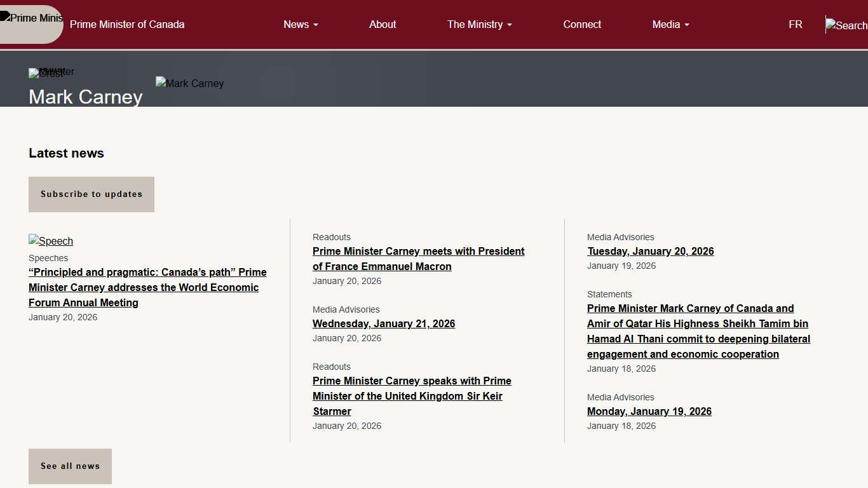The height and width of the screenshot is (488, 868).
Task: Open the Monday, January 19, 2026 advisory
Action: click(x=649, y=411)
